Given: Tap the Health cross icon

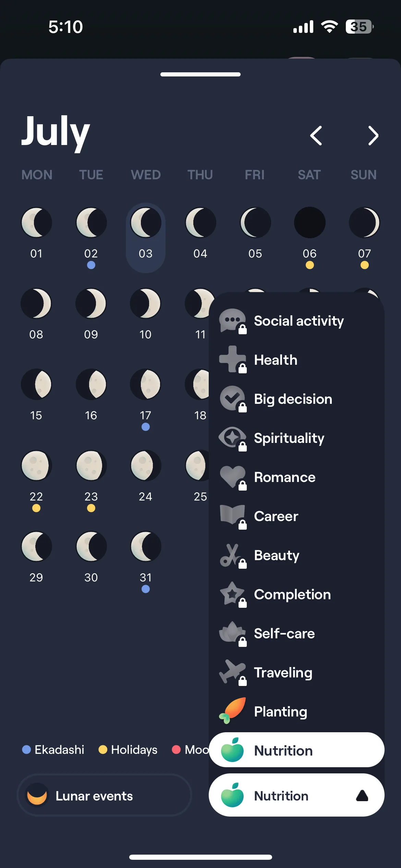Looking at the screenshot, I should click(x=232, y=360).
